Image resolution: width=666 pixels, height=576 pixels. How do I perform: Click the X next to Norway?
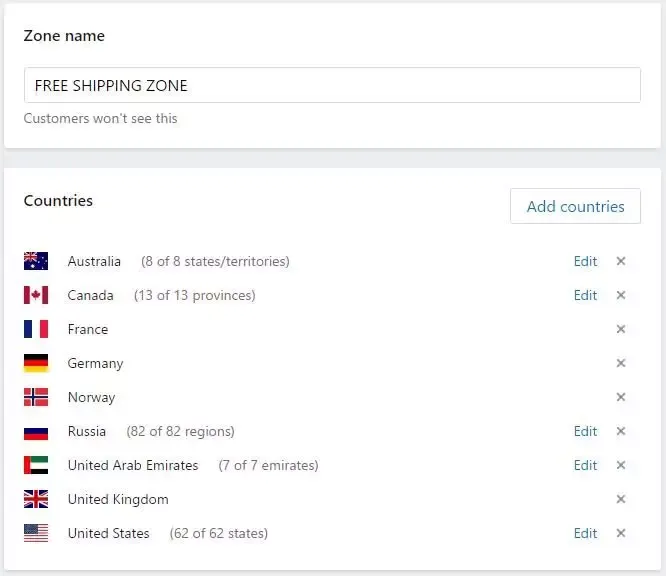621,397
